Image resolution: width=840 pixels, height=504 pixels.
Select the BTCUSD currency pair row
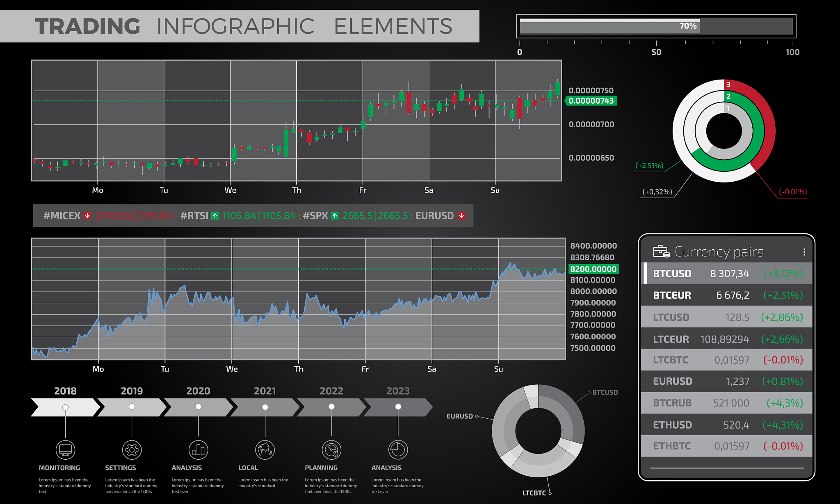coord(727,274)
